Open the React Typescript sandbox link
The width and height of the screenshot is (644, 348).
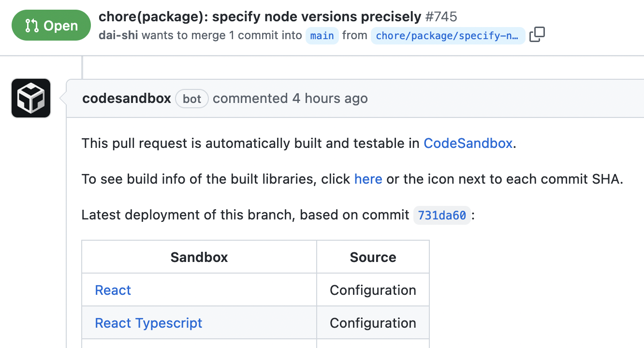tap(148, 323)
